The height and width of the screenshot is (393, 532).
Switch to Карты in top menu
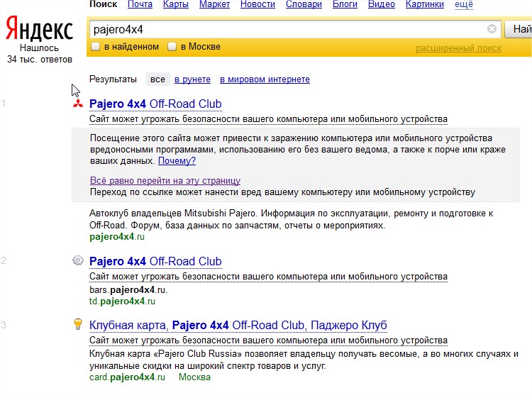175,4
